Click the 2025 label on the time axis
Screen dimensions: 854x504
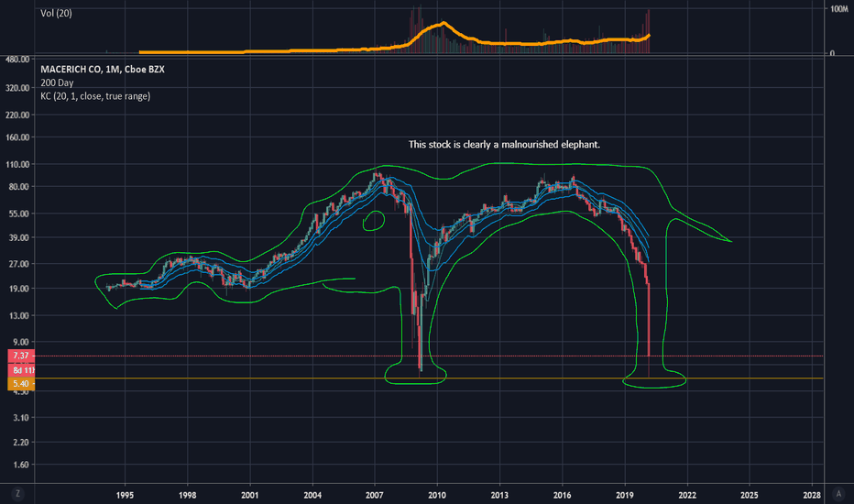749,495
